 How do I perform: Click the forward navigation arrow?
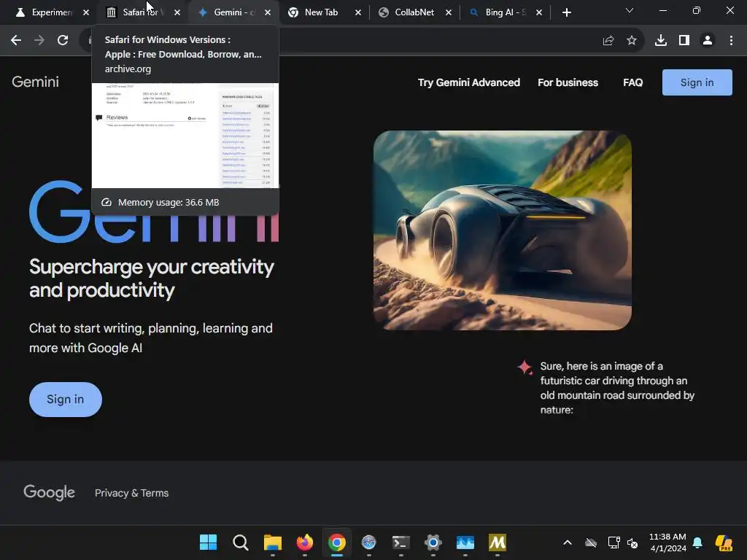[x=39, y=40]
